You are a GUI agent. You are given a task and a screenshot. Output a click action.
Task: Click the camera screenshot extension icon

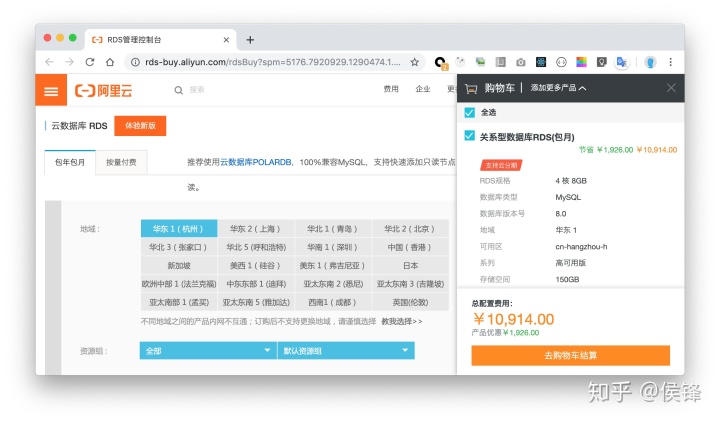520,62
